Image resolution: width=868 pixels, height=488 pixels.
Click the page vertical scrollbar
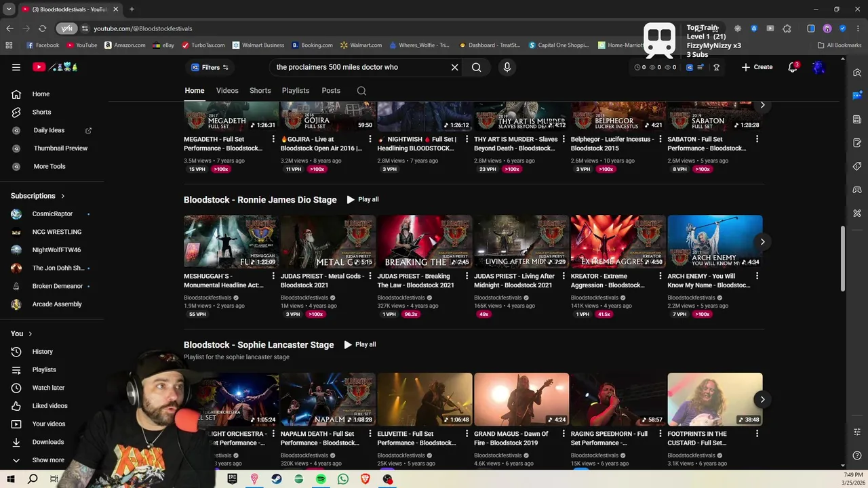click(843, 258)
